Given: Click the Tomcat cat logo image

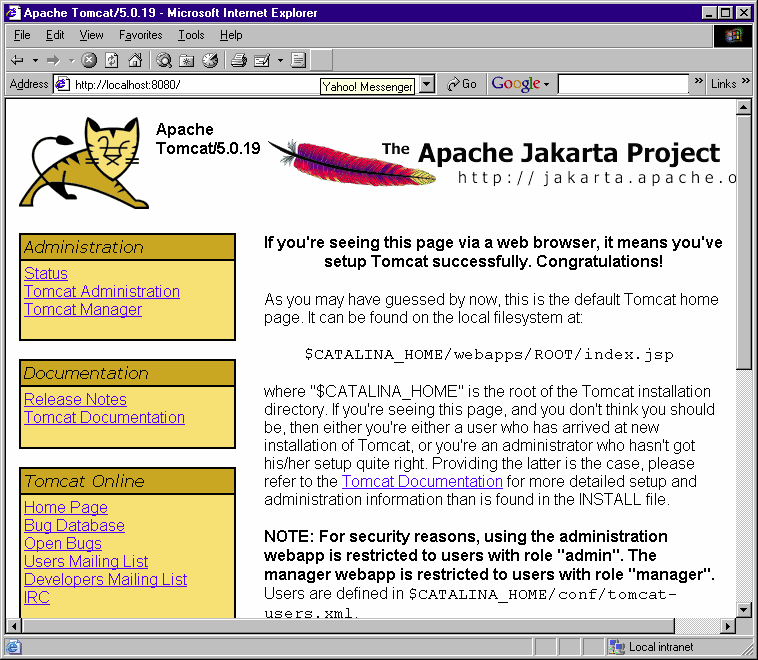Looking at the screenshot, I should coord(85,163).
